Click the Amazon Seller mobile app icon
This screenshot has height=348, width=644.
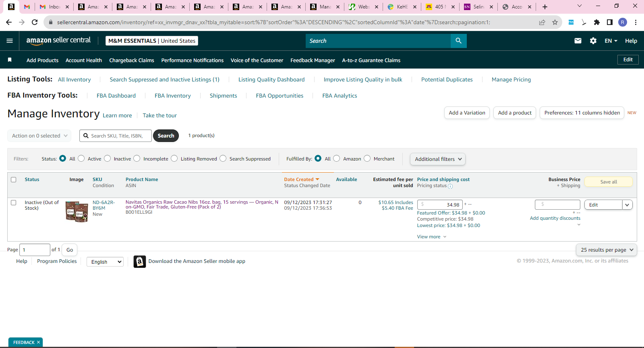(140, 262)
